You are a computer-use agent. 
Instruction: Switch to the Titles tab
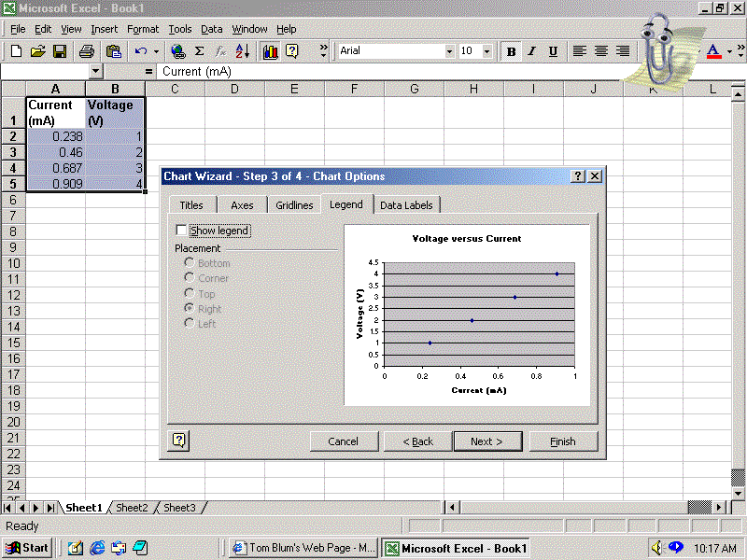point(191,205)
